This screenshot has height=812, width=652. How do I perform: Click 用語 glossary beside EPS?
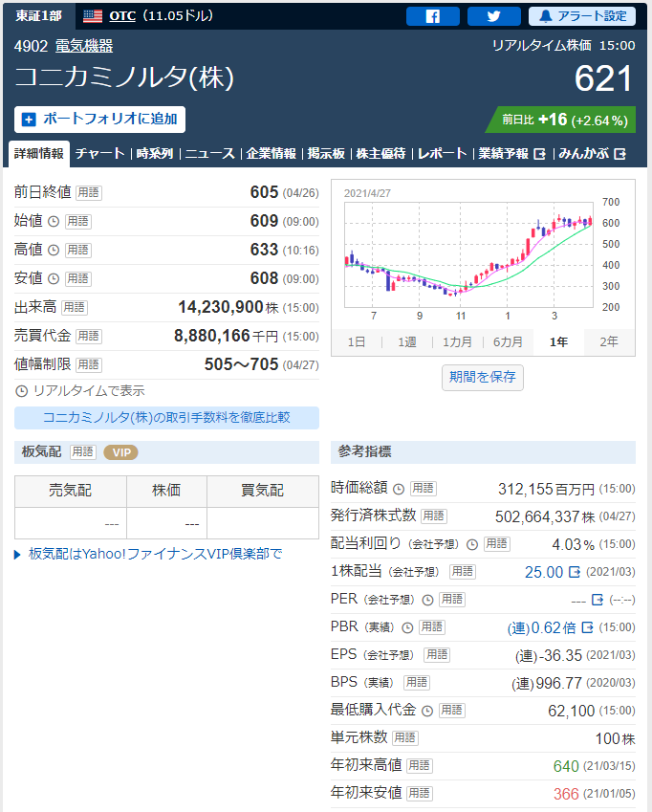click(437, 655)
